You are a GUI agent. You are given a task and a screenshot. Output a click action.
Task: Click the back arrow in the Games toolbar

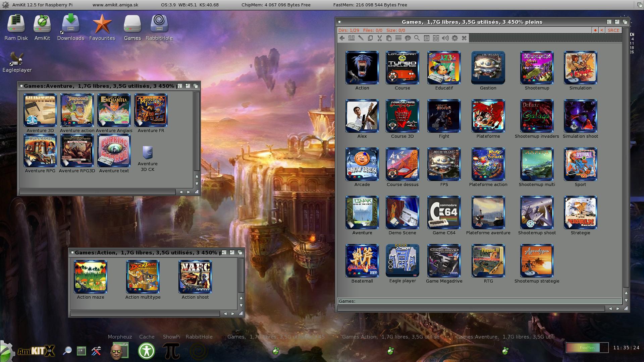point(342,38)
